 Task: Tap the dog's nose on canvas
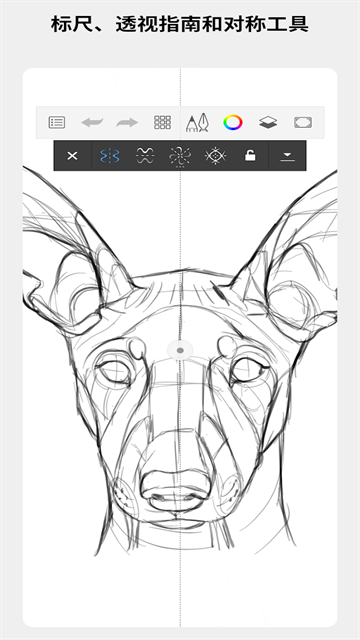coord(176,489)
